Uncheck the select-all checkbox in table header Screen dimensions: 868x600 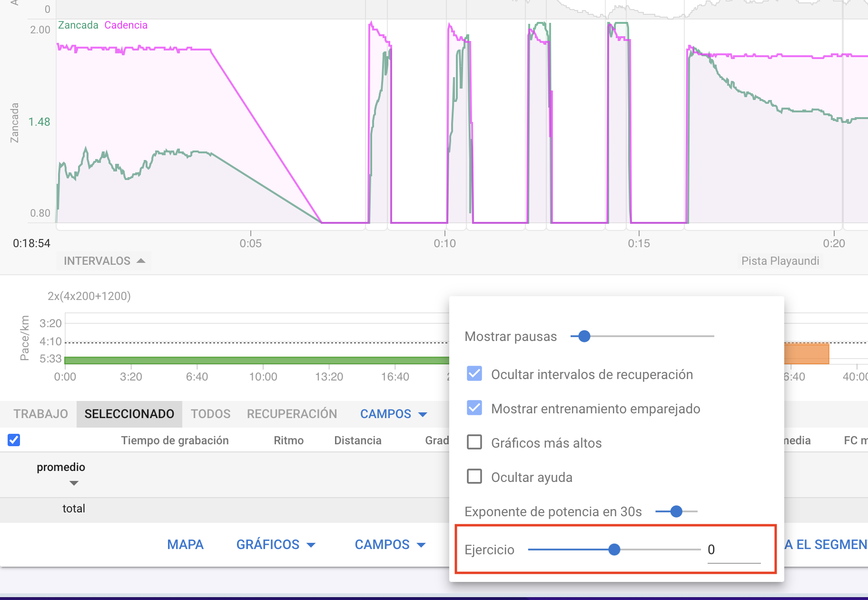click(14, 440)
